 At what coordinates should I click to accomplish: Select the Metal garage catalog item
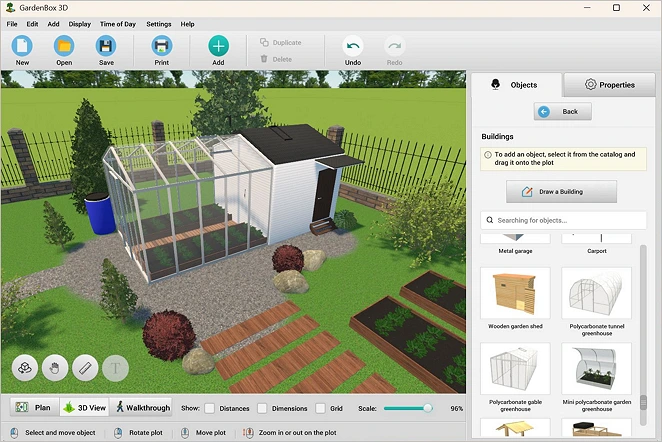[x=515, y=244]
